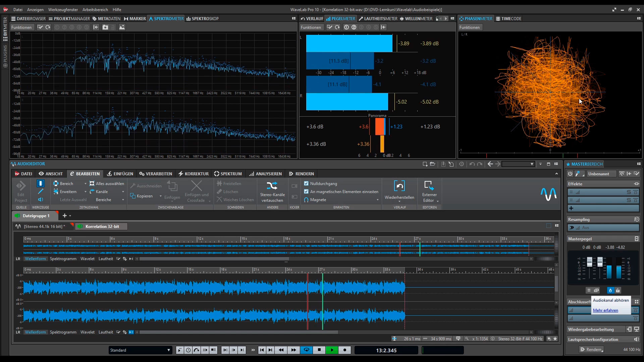The width and height of the screenshot is (644, 362).
Task: Open Kopieren options dropdown arrow
Action: pos(160,196)
